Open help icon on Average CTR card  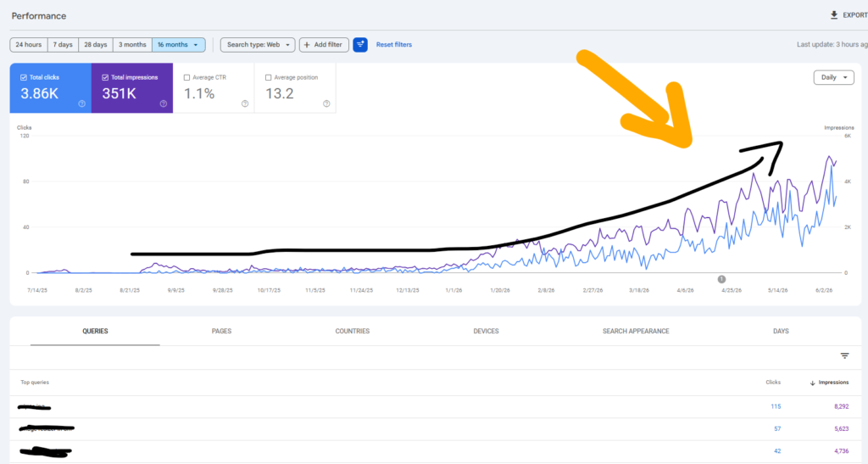[245, 103]
